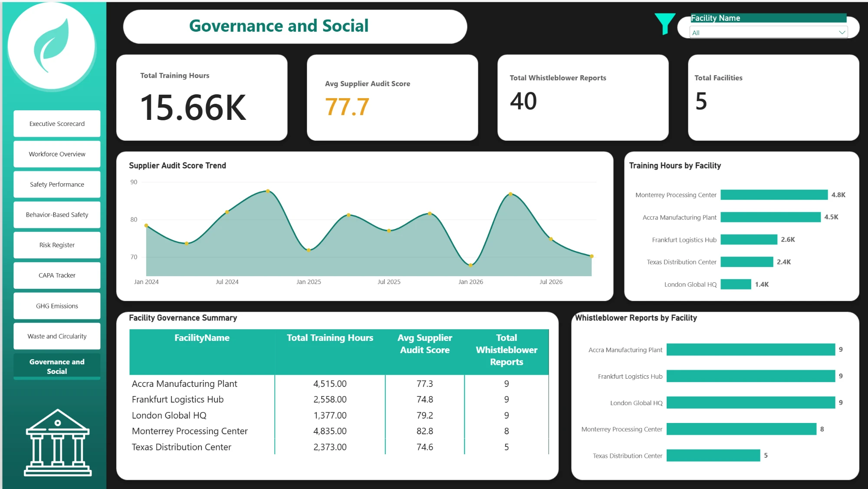Sort by Total Training Hours column header
This screenshot has width=868, height=489.
pyautogui.click(x=330, y=338)
